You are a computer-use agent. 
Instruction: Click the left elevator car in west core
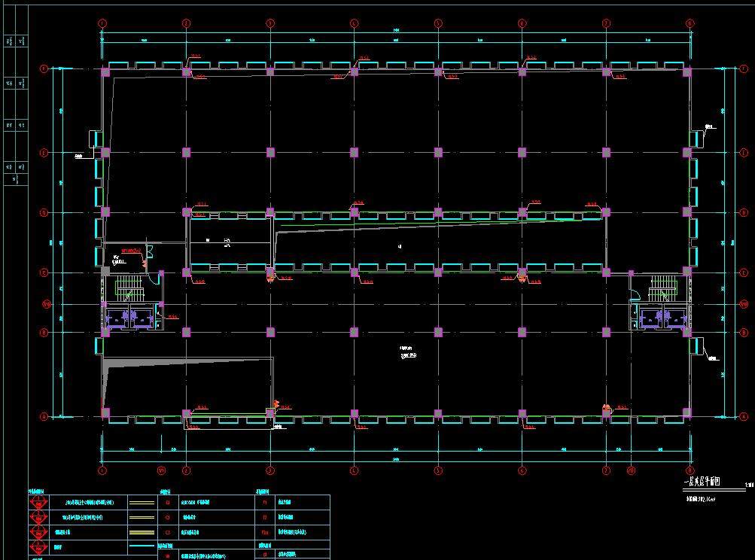point(118,318)
